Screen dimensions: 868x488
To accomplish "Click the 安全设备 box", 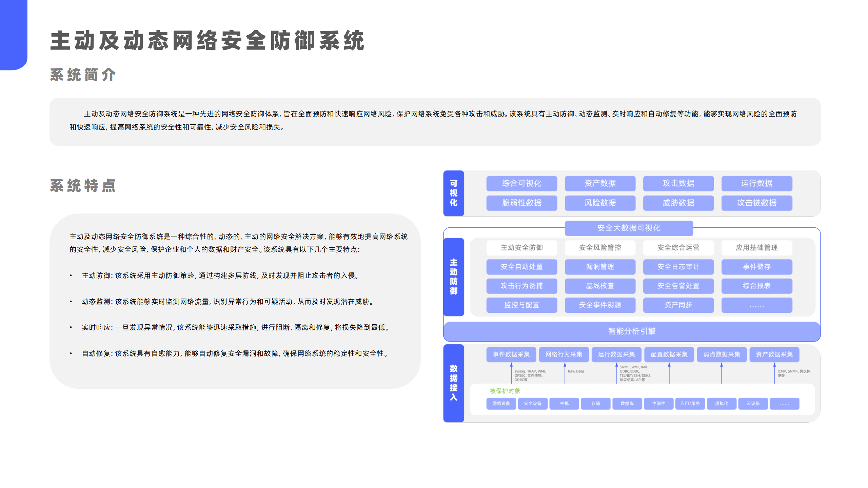I will point(533,404).
